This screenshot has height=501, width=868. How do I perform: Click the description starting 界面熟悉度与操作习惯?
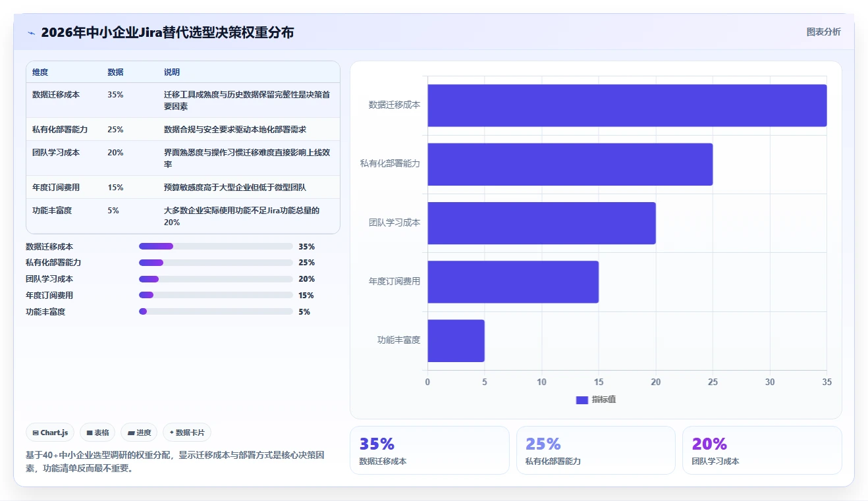pyautogui.click(x=247, y=158)
